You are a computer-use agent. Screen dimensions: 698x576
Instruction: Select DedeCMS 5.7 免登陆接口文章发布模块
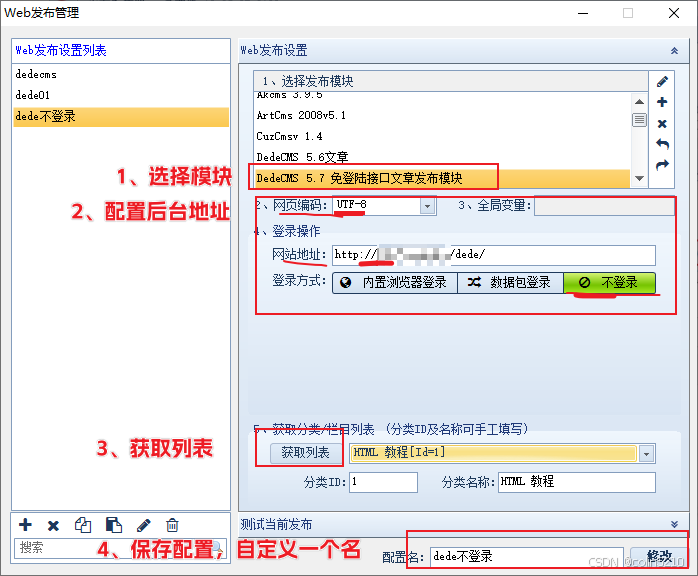click(x=442, y=178)
